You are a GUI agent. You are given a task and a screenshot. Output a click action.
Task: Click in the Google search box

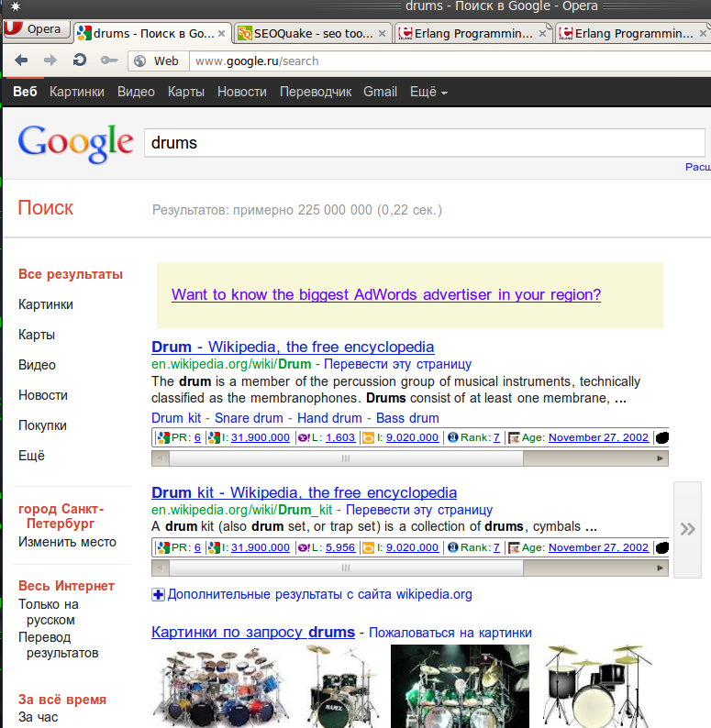tap(422, 143)
